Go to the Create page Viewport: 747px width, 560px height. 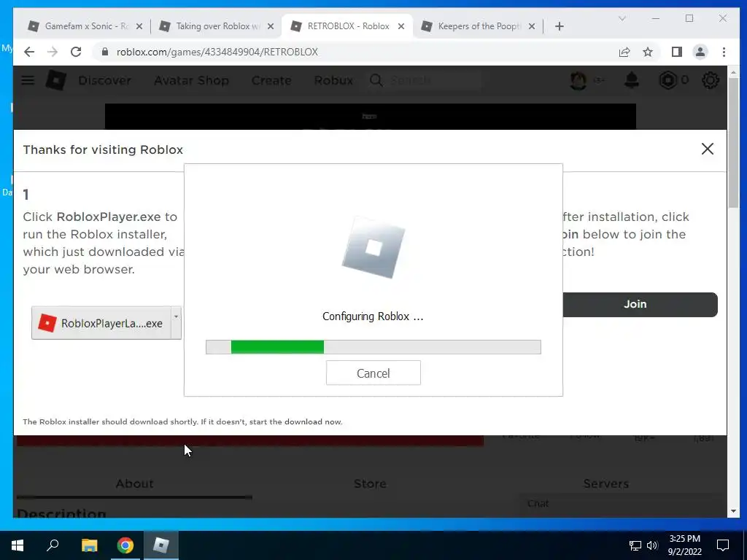click(271, 80)
